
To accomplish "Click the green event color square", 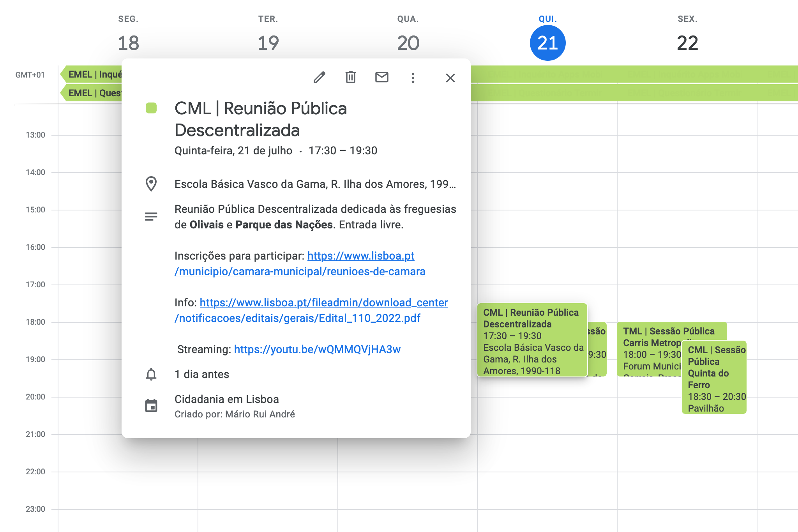I will click(x=151, y=108).
